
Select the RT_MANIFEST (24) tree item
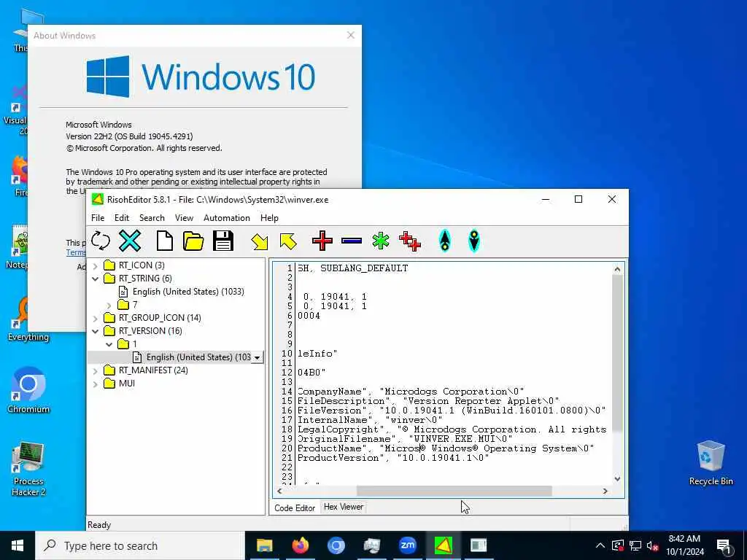tap(153, 370)
